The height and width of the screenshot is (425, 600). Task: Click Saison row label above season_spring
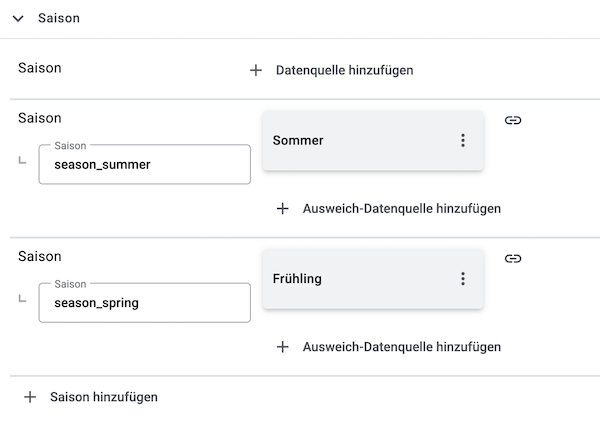(40, 256)
